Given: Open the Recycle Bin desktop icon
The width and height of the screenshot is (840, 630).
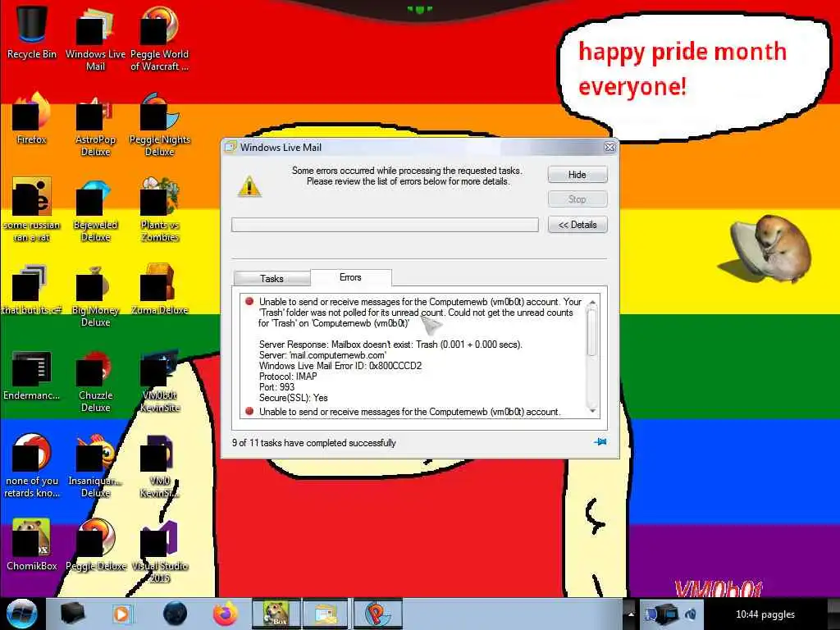Looking at the screenshot, I should click(x=32, y=32).
